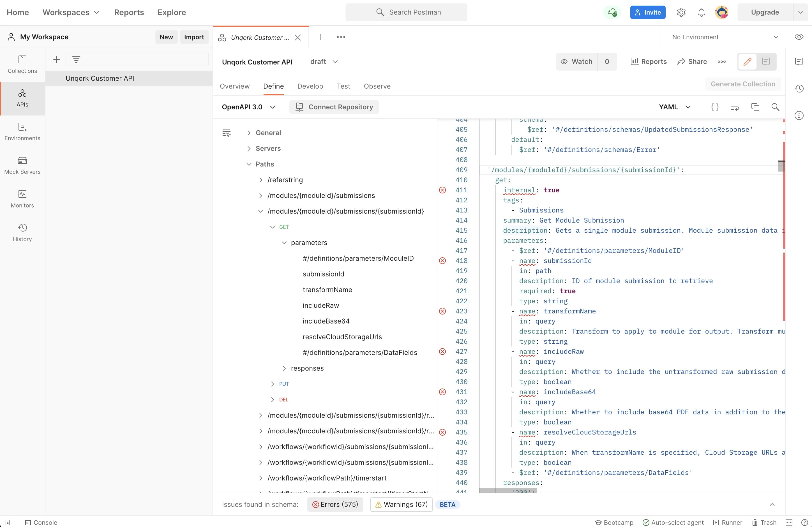
Task: Show Errors (575) list
Action: click(x=335, y=505)
